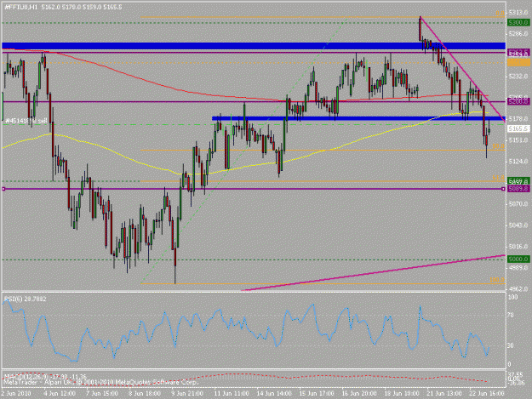The height and width of the screenshot is (399, 532).
Task: Click the 18 Jun 10:00 time axis label
Action: (402, 394)
